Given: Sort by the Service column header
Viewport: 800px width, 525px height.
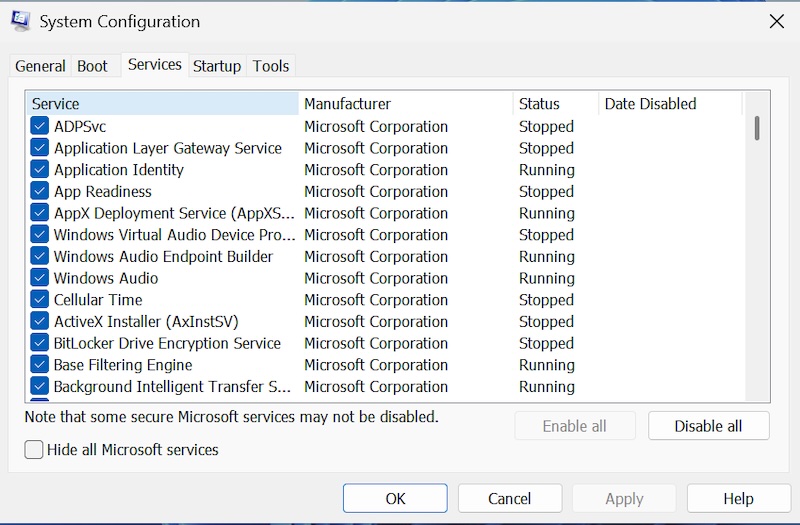Looking at the screenshot, I should pyautogui.click(x=162, y=104).
